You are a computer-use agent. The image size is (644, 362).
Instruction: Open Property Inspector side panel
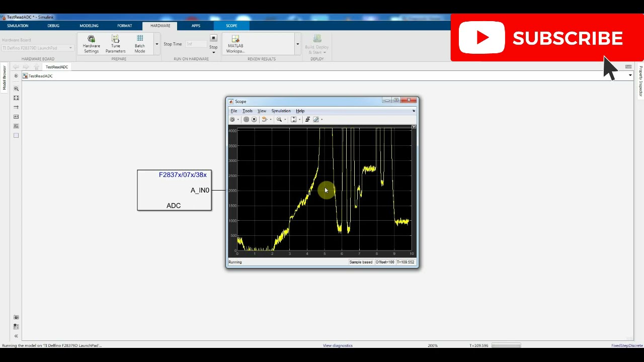pyautogui.click(x=640, y=81)
